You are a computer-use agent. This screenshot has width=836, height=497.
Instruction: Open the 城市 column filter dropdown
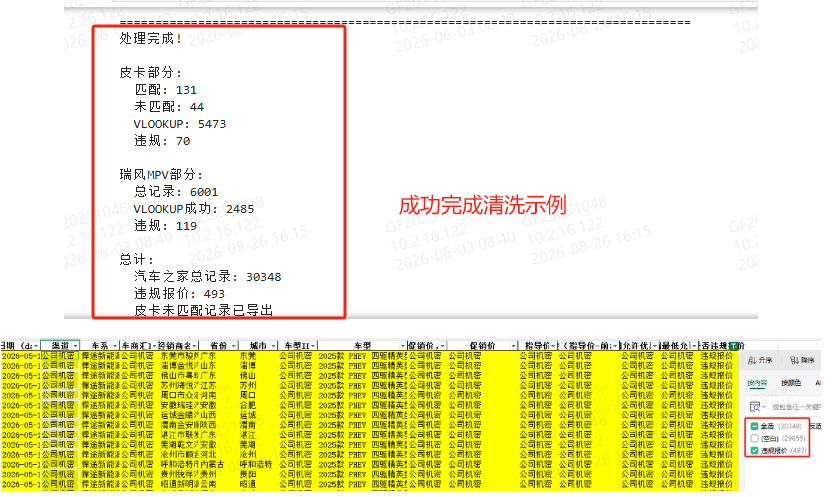(273, 346)
